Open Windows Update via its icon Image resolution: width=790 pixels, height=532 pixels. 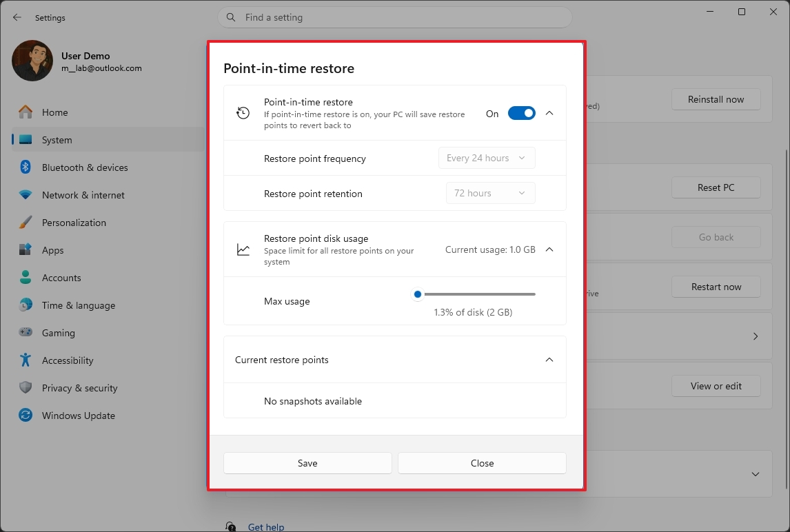pyautogui.click(x=25, y=416)
